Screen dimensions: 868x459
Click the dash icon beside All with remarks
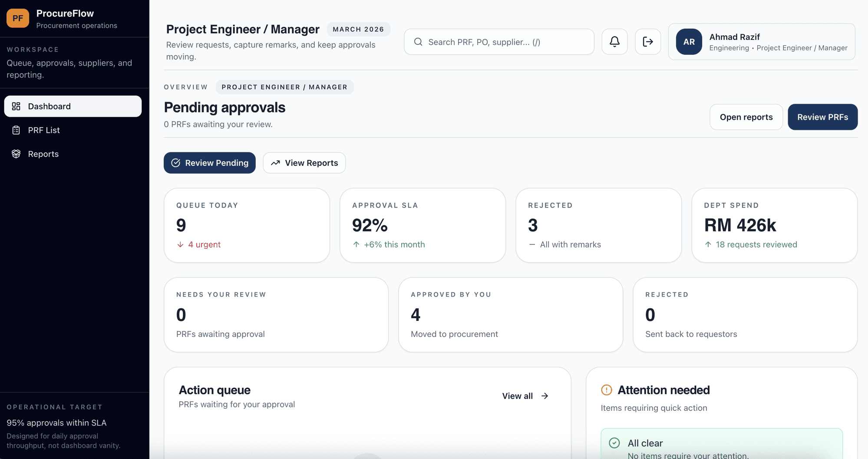[x=532, y=244]
